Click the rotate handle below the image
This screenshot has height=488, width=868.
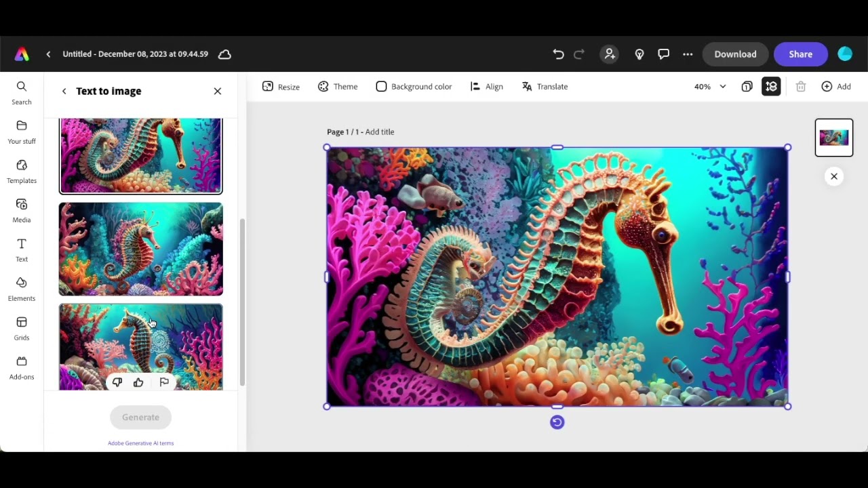pyautogui.click(x=557, y=422)
